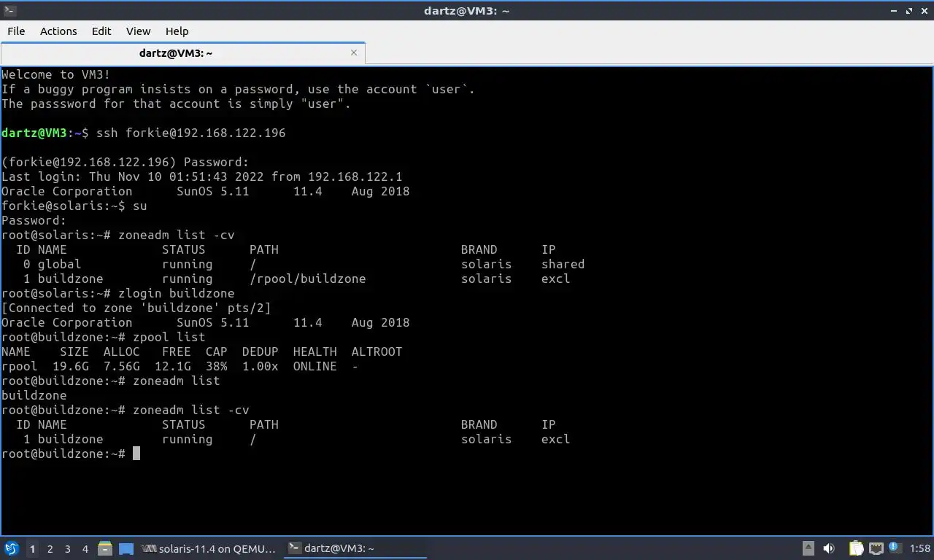This screenshot has height=560, width=934.
Task: Click 'ssh forkie@192.168.122.196' command text
Action: 191,133
